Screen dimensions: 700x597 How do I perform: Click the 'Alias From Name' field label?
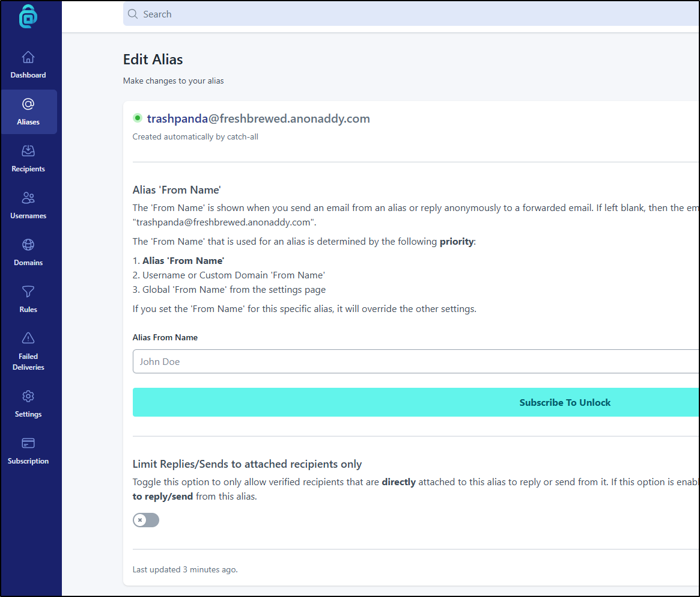[165, 337]
